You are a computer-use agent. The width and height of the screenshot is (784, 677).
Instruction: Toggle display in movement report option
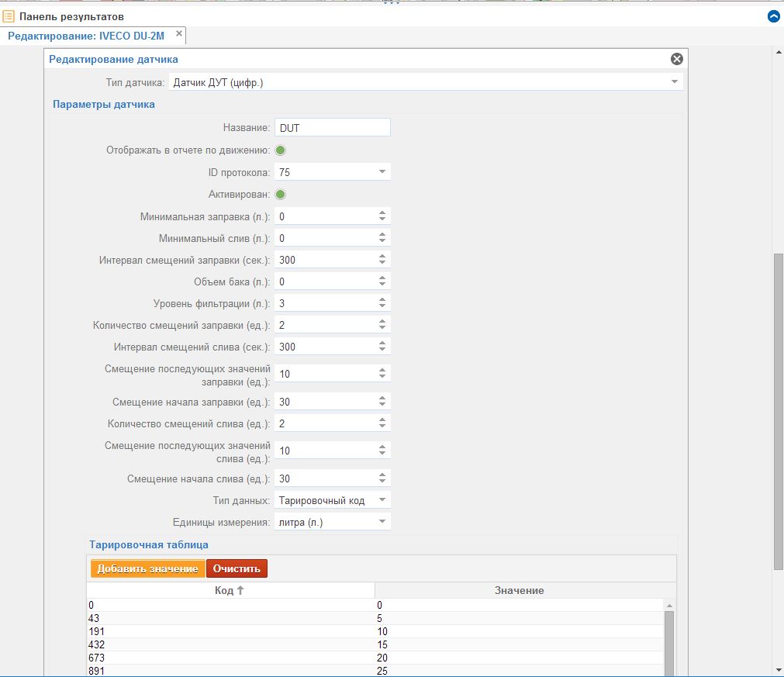tap(281, 150)
